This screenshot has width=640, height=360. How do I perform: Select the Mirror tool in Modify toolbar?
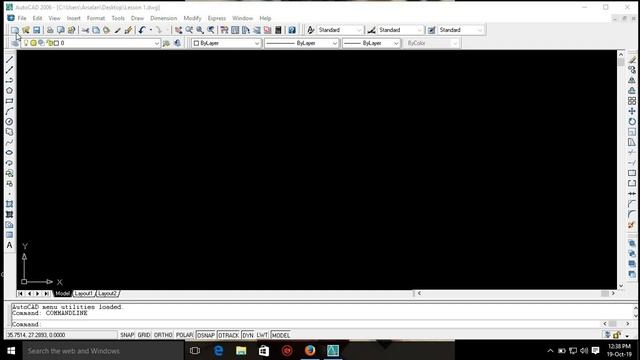coord(632,80)
